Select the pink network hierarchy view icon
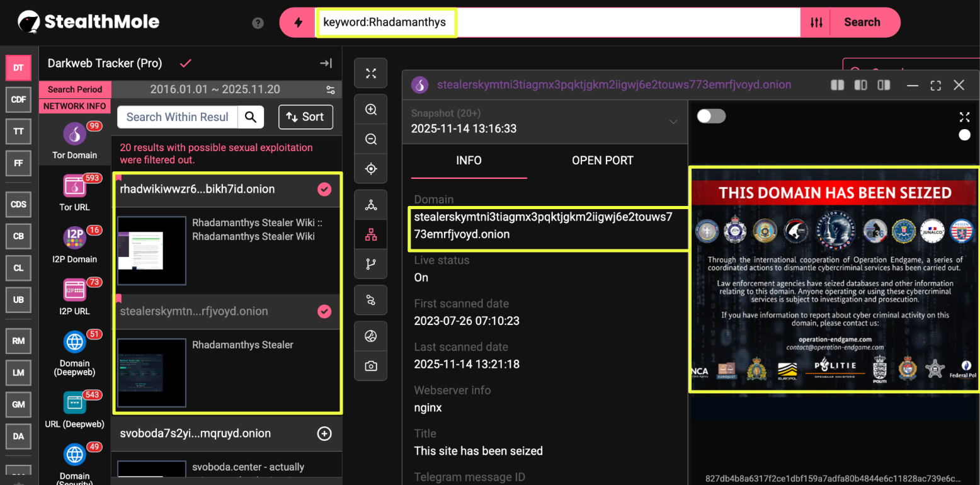Image resolution: width=980 pixels, height=485 pixels. click(x=371, y=234)
